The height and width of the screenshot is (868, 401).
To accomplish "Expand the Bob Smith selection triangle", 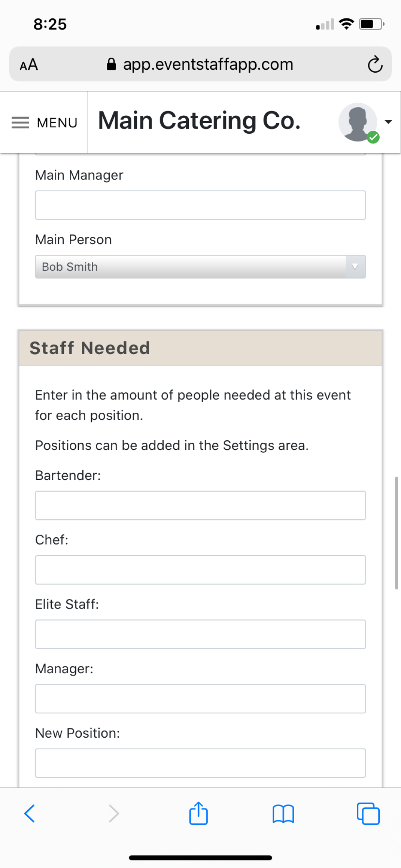I will pyautogui.click(x=354, y=266).
